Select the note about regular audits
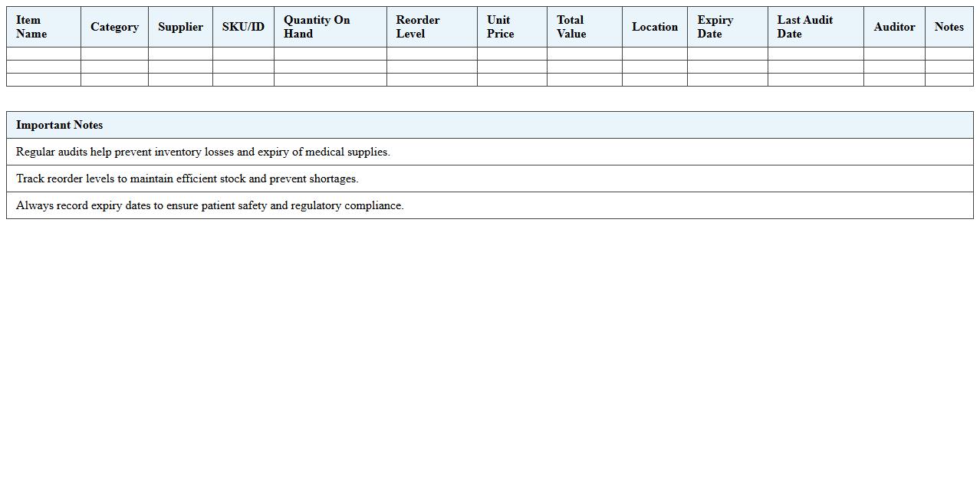980x498 pixels. pos(203,152)
